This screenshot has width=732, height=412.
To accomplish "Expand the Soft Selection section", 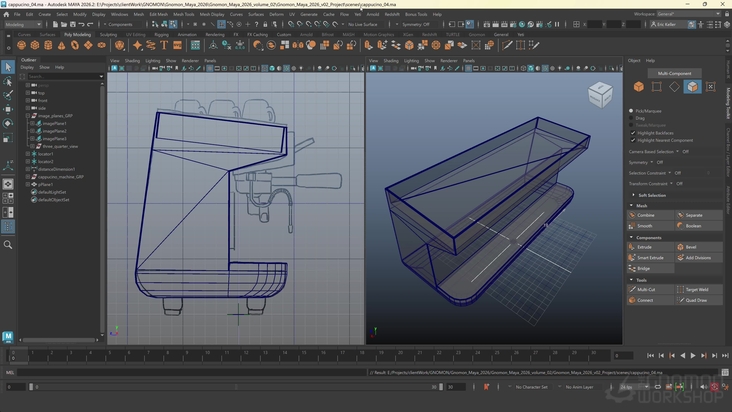I will (633, 195).
